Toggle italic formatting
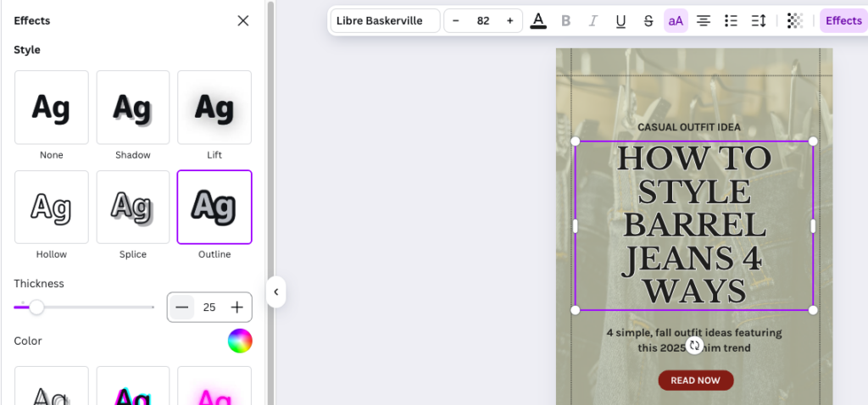 click(x=593, y=20)
